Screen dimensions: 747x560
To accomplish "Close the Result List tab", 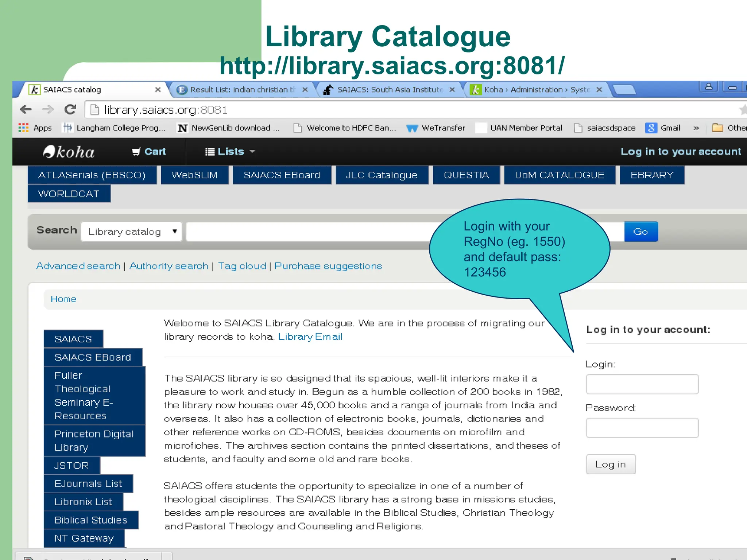I will (305, 90).
